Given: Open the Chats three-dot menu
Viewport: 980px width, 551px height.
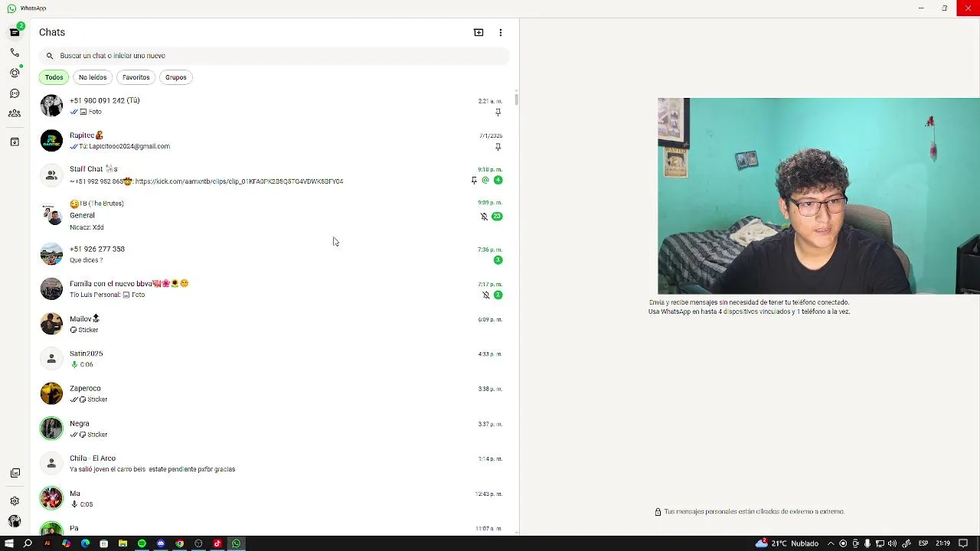Looking at the screenshot, I should (501, 32).
